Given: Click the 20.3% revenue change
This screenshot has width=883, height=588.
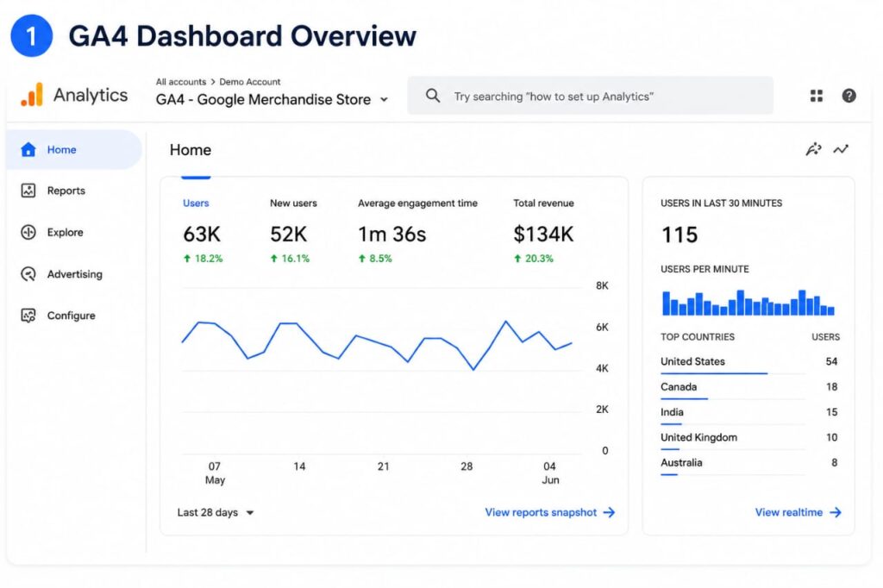Looking at the screenshot, I should (533, 259).
